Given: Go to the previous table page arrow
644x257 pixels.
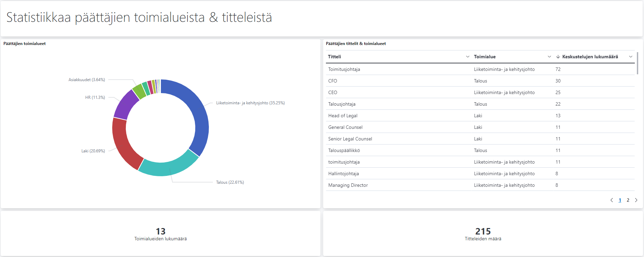Looking at the screenshot, I should (612, 200).
